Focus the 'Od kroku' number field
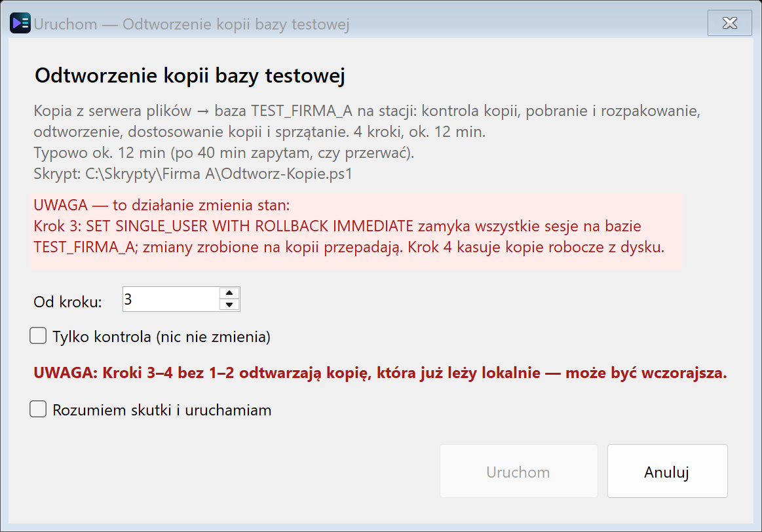The height and width of the screenshot is (532, 762). point(171,299)
